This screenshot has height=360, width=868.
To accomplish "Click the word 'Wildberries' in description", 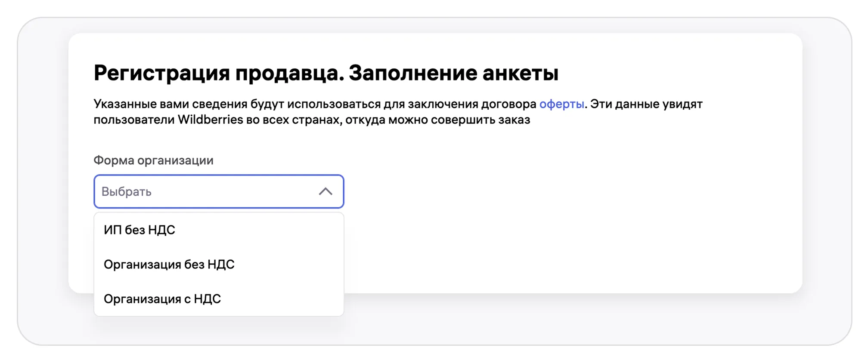I will tap(210, 120).
